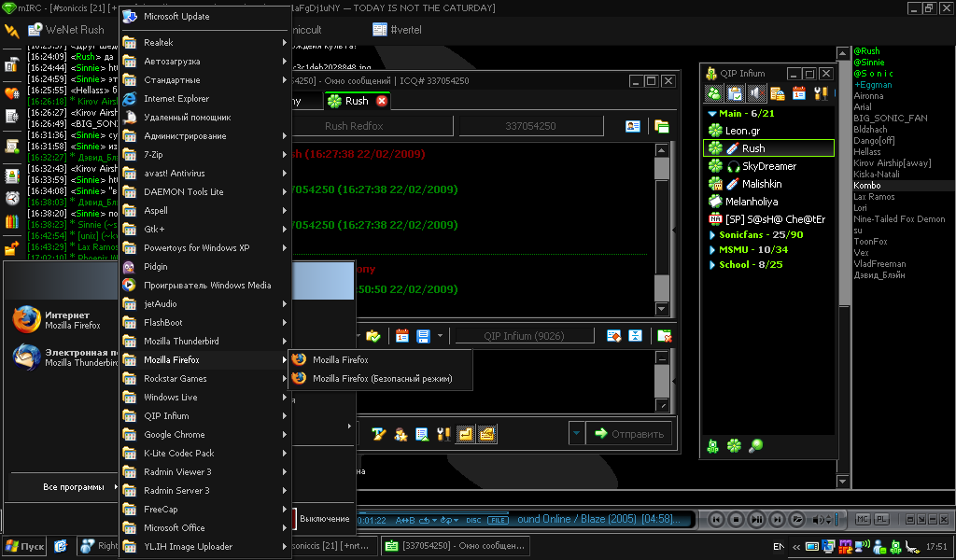Toggle offline contacts in QIP contact list
This screenshot has width=956, height=560.
714,93
